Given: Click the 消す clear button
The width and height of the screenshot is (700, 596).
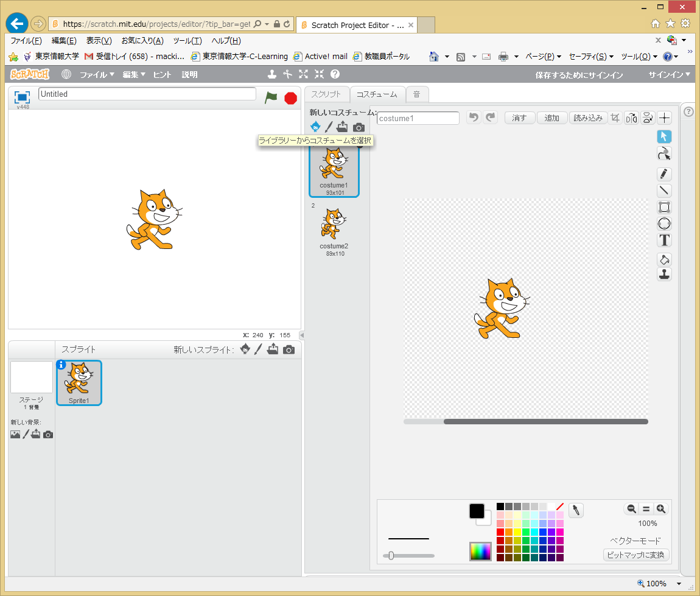Looking at the screenshot, I should click(x=519, y=118).
